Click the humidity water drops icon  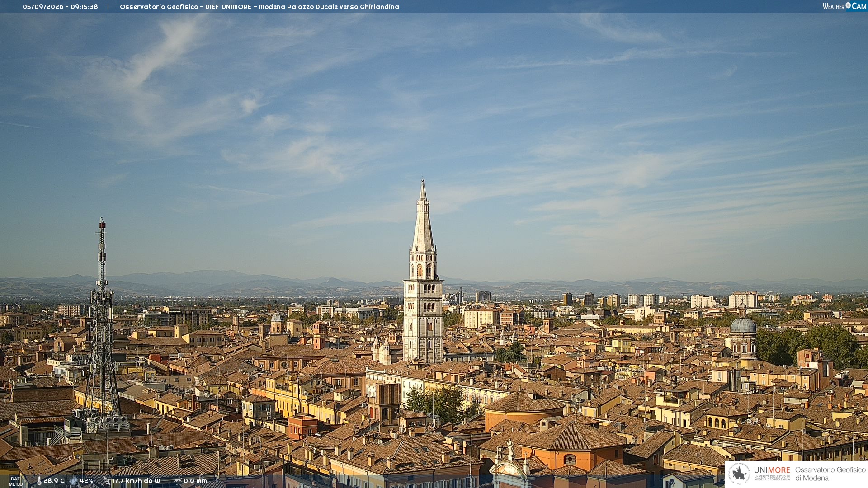click(74, 481)
